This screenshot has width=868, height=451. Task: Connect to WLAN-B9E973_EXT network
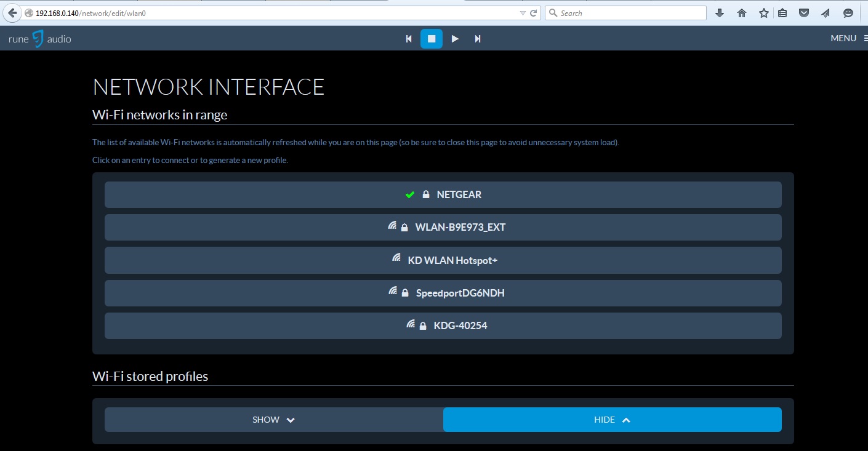pos(443,227)
